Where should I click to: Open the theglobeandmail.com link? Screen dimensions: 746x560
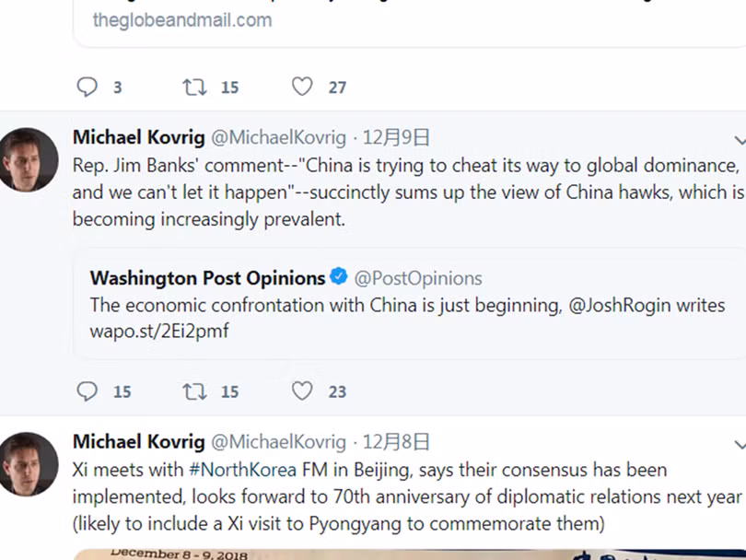[x=181, y=19]
